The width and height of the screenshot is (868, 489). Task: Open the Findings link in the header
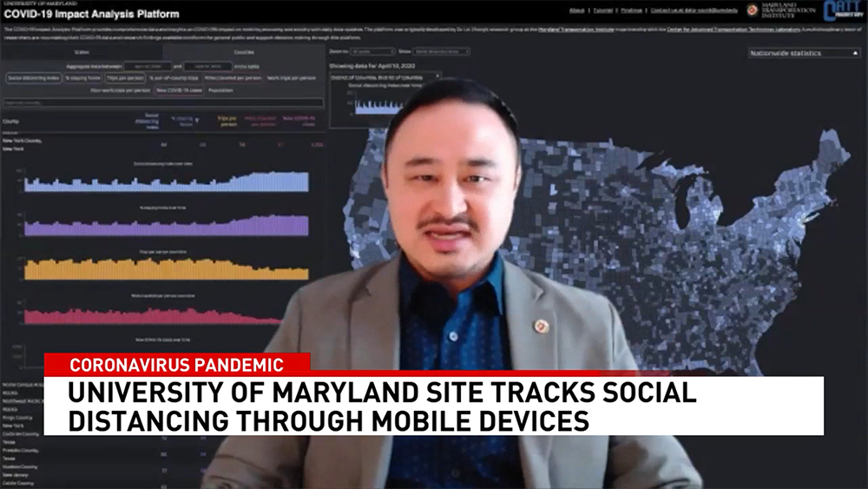[x=631, y=10]
